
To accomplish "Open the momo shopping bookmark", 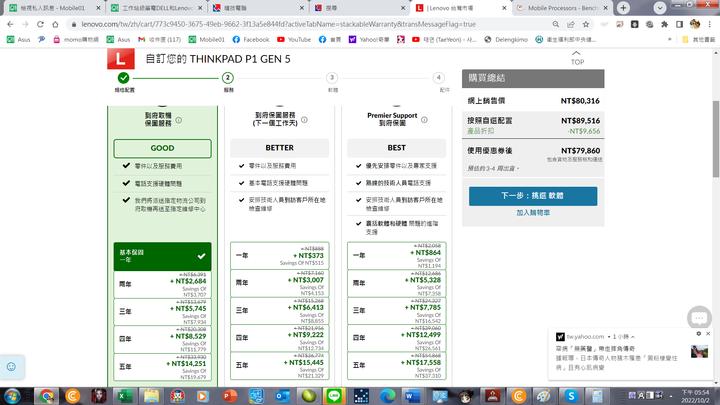I will tap(76, 39).
